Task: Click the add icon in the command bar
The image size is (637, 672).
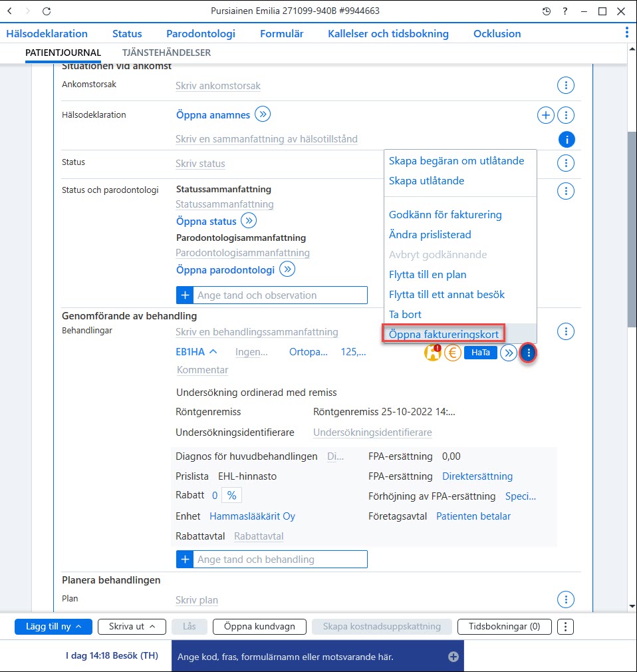Action: point(453,657)
